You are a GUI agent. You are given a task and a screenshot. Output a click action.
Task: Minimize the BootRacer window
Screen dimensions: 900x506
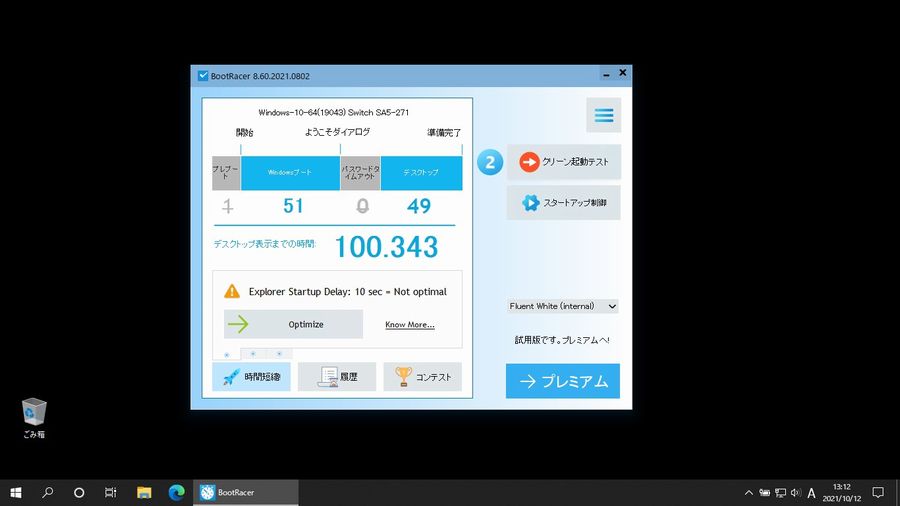606,74
